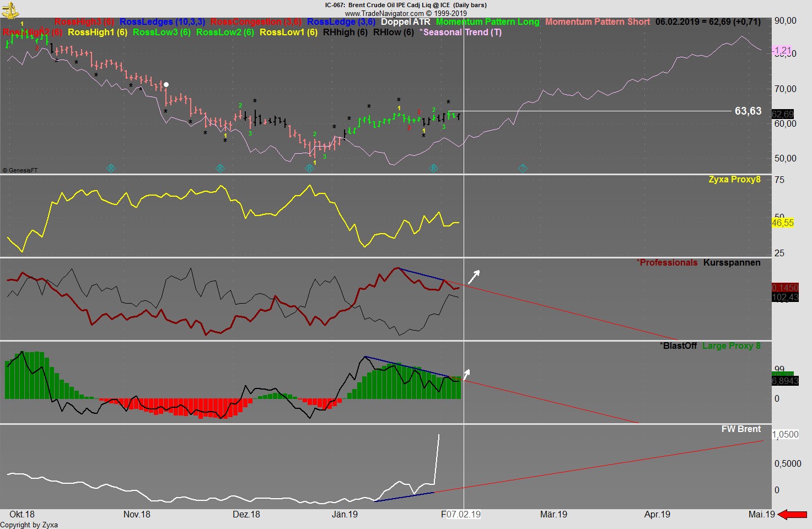812x529 pixels.
Task: Select the R diamond marker near Dez.18
Action: pos(220,168)
